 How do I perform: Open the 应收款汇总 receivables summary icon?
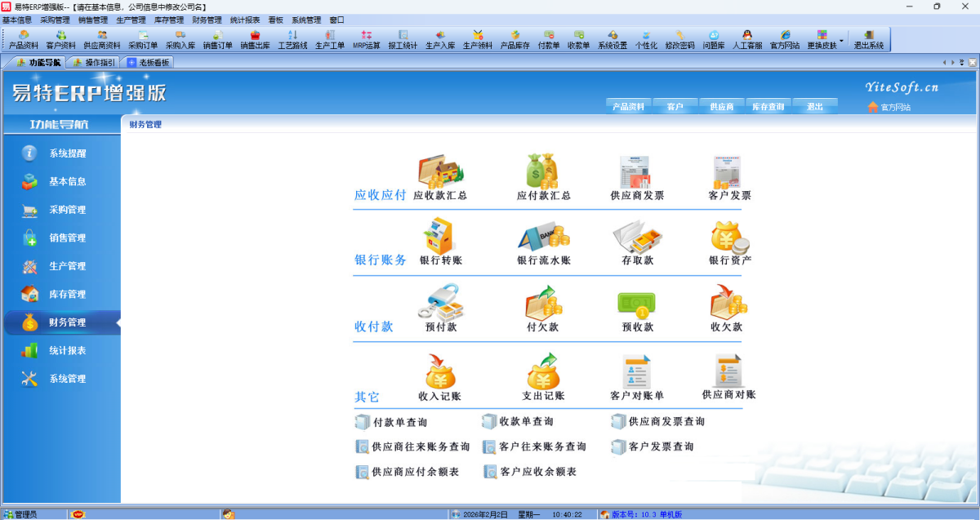[x=441, y=173]
